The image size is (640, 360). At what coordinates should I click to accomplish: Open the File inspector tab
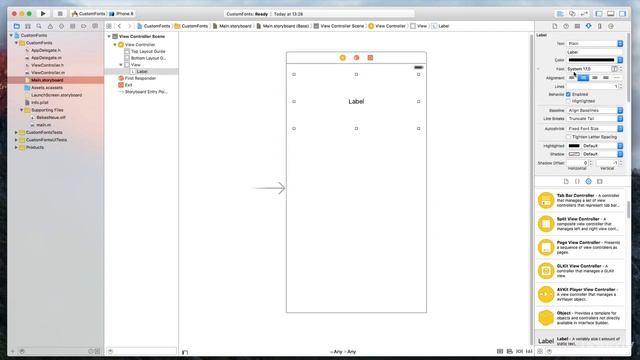(x=555, y=26)
